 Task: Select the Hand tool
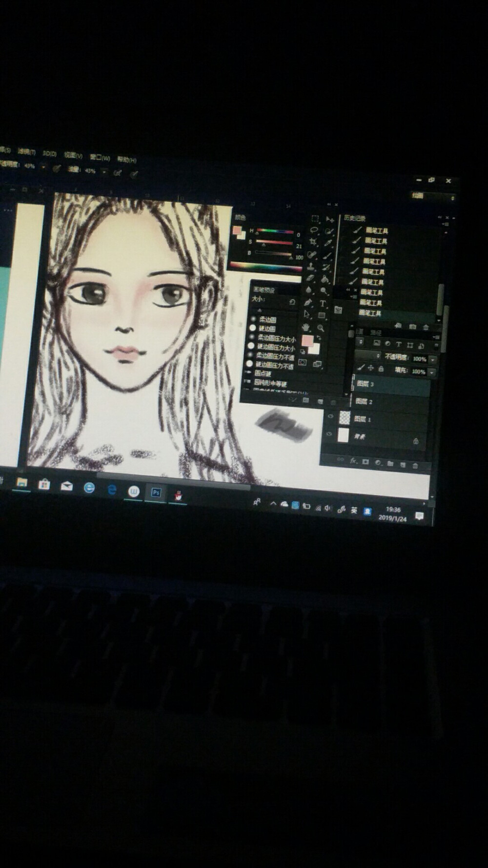point(306,327)
